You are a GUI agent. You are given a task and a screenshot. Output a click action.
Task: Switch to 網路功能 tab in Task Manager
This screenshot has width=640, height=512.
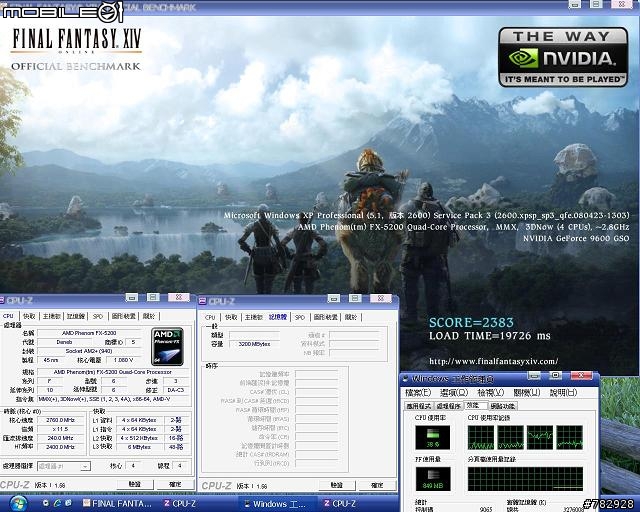[x=503, y=406]
